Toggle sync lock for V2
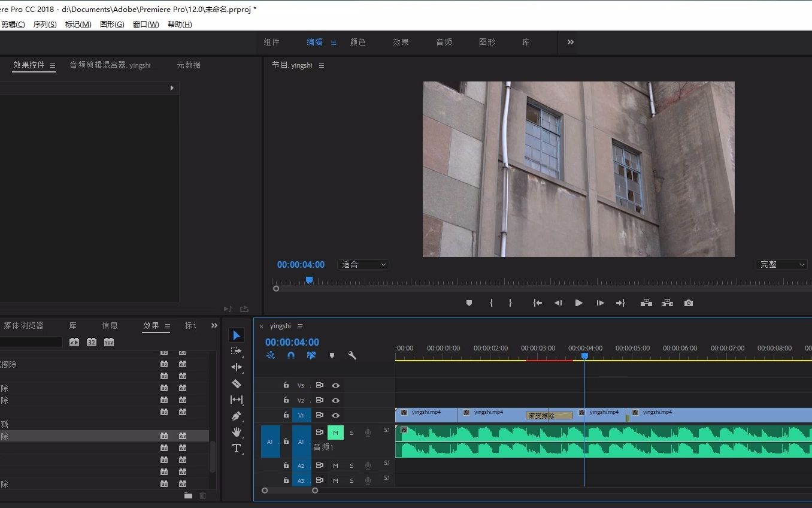The width and height of the screenshot is (812, 508). pos(320,401)
